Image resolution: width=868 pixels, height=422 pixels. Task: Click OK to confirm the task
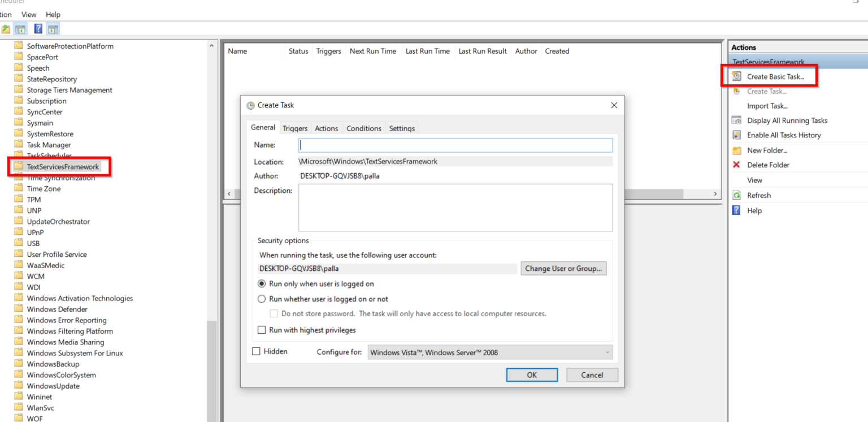pyautogui.click(x=531, y=374)
